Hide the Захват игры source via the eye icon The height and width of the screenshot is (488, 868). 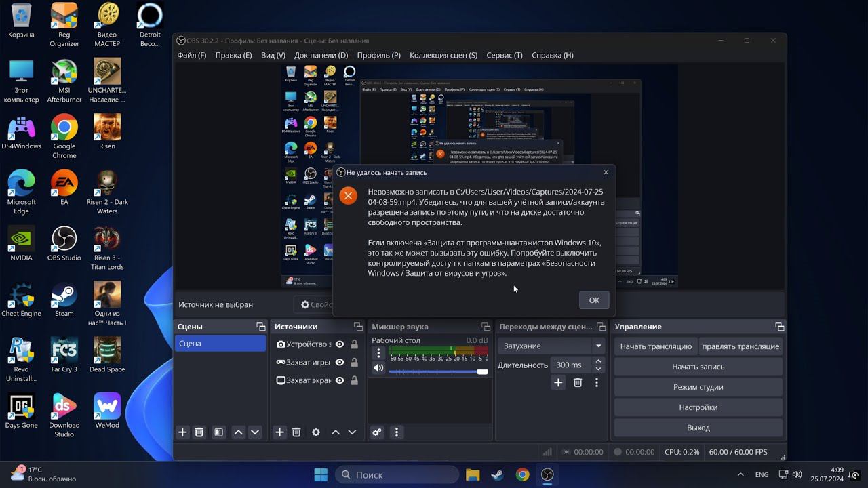tap(340, 363)
